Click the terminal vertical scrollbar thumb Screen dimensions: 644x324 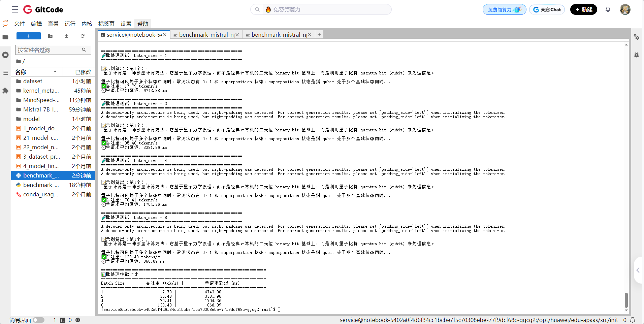[x=626, y=300]
